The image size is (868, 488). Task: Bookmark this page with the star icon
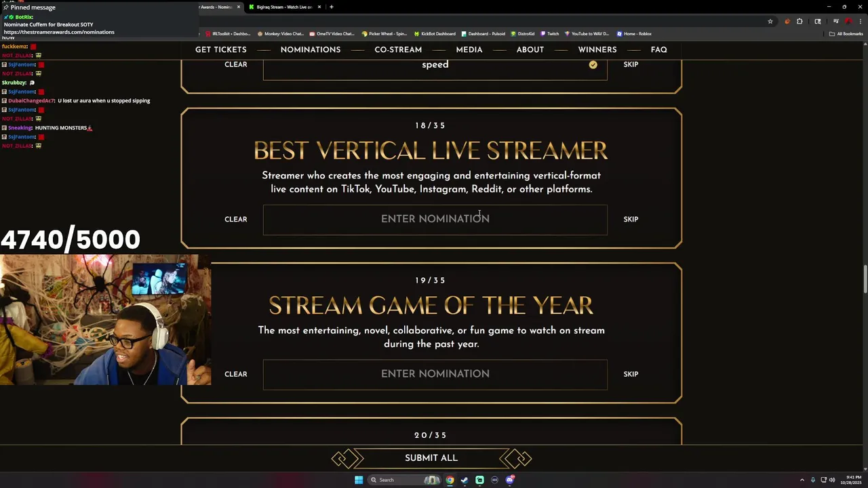(770, 21)
